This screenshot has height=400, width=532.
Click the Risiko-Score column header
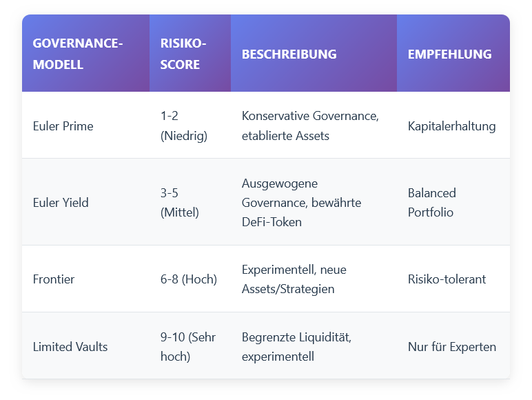coord(183,54)
